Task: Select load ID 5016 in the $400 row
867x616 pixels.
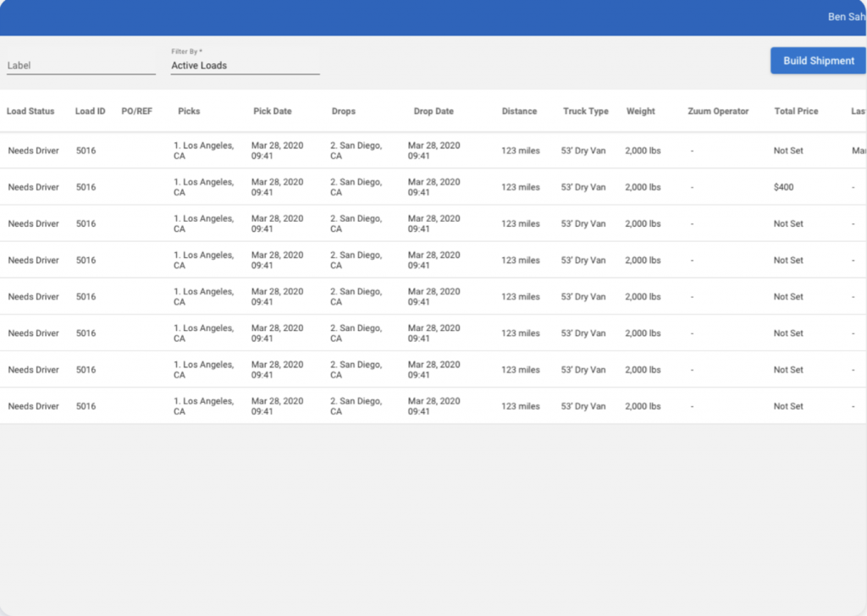Action: click(x=86, y=187)
